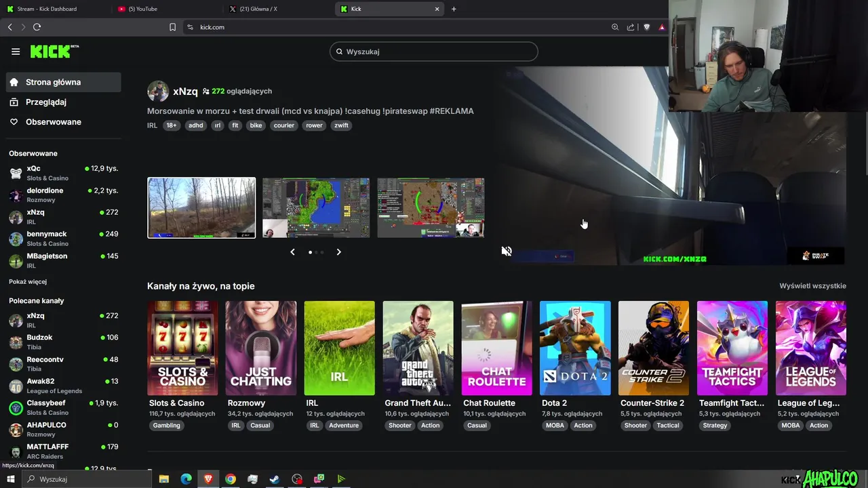This screenshot has height=488, width=868.
Task: Open the hamburger sidebar menu
Action: (16, 52)
